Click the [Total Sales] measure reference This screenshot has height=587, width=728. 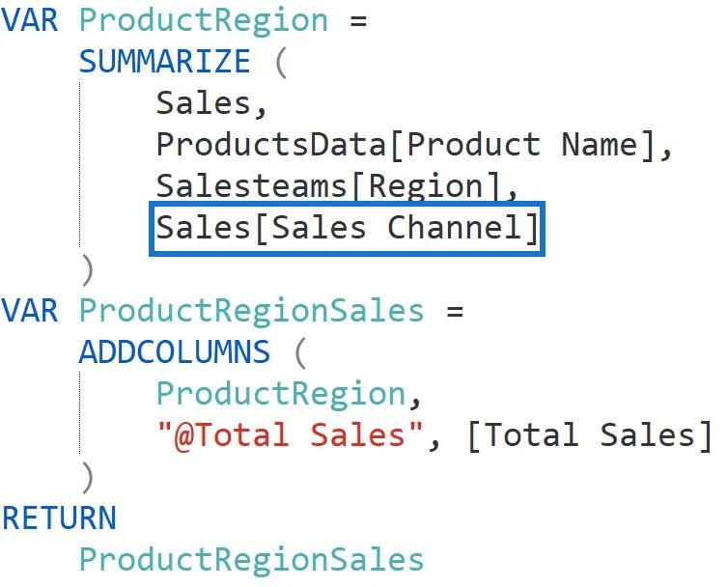(x=589, y=435)
